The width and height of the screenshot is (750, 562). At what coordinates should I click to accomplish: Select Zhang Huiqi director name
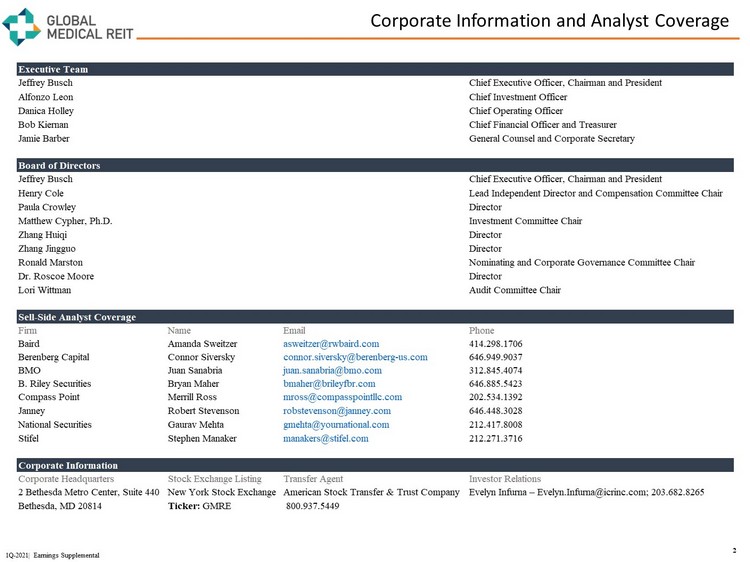43,235
